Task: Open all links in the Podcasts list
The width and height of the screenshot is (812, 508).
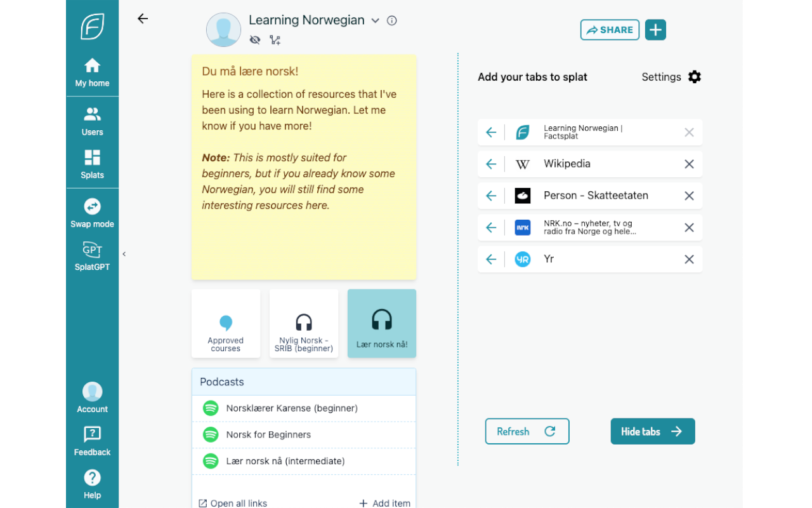Action: point(232,502)
